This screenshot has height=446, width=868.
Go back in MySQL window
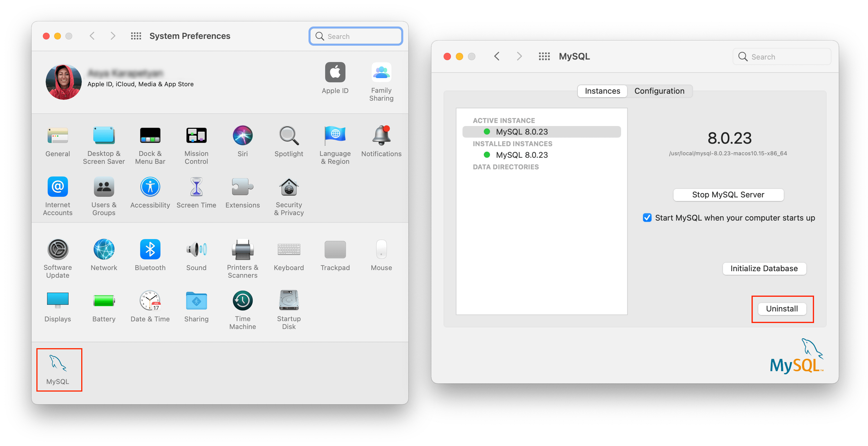[497, 56]
